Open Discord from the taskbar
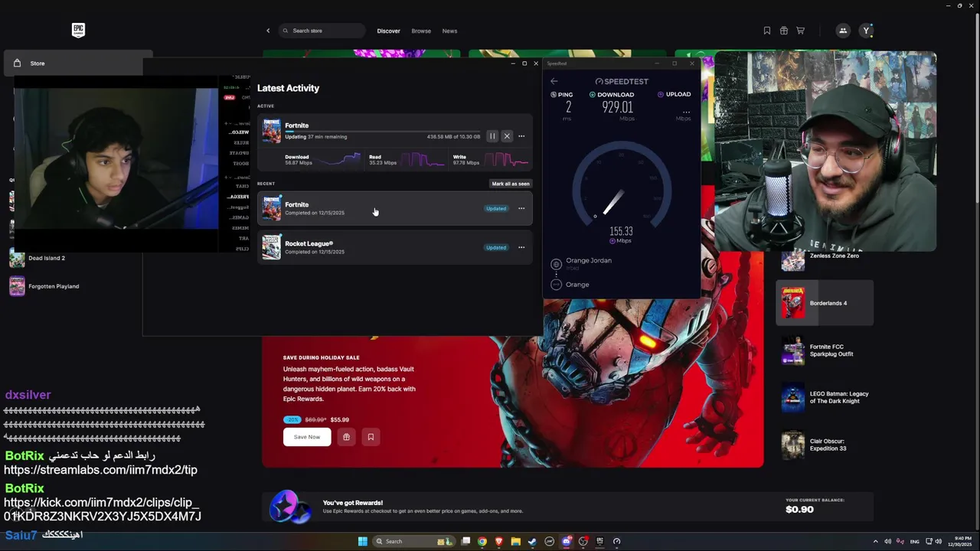 [567, 541]
